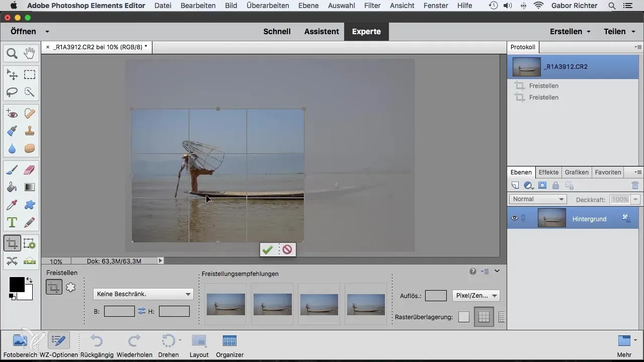Create a new layer in Ebenen panel
Viewport: 644px width, 362px height.
pos(515,186)
